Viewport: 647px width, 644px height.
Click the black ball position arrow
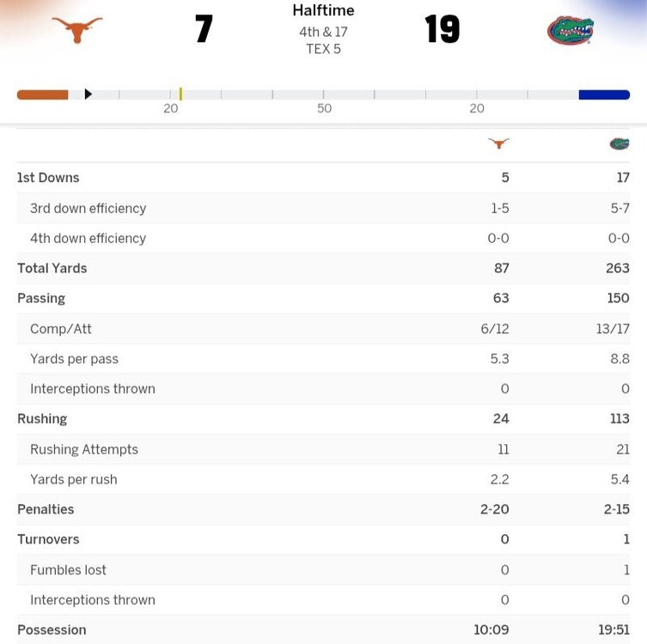tap(88, 94)
